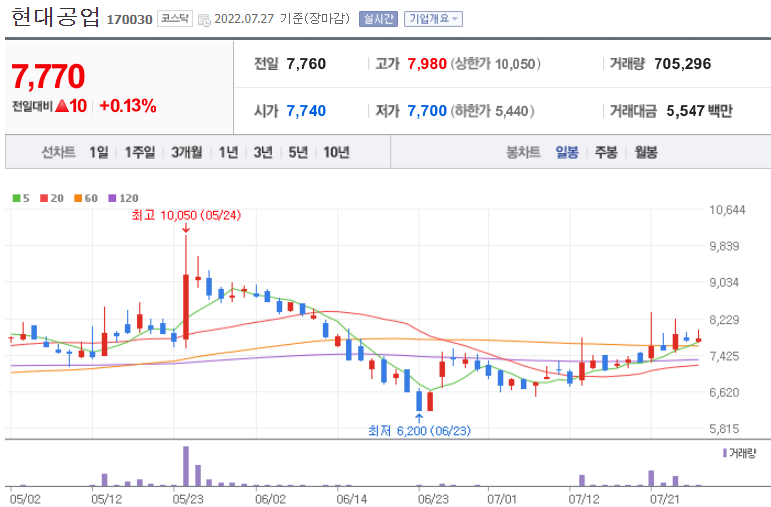Click the +0.13% change value
The image size is (771, 507).
tap(128, 106)
